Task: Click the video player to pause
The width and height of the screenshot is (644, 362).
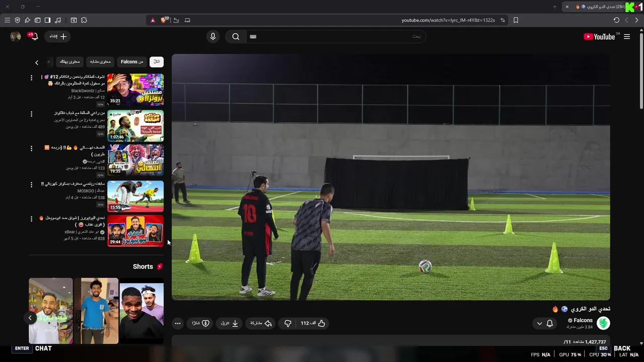Action: (391, 177)
